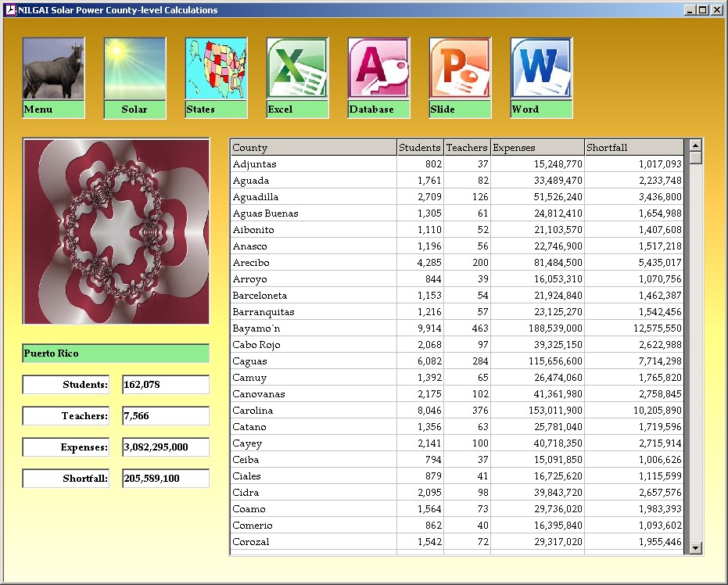Click the Shortfall column header
Screen dimensions: 728x585
tap(633, 148)
